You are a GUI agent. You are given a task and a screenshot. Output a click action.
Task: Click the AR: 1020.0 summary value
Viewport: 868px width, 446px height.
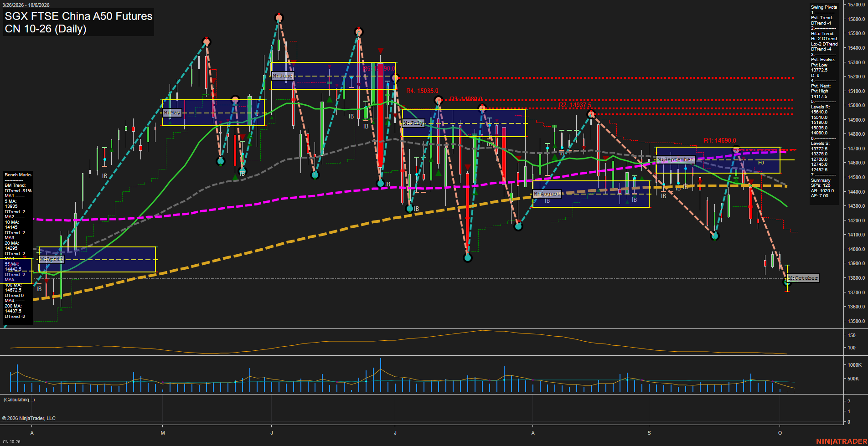coord(822,191)
